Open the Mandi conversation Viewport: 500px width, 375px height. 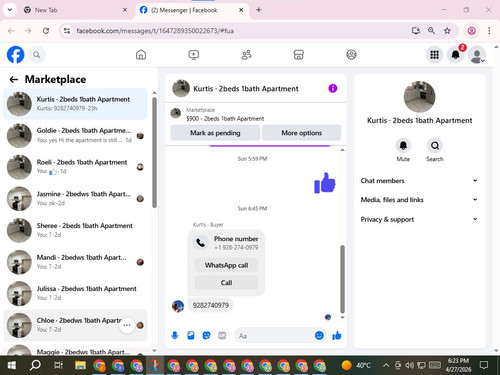coord(75,262)
